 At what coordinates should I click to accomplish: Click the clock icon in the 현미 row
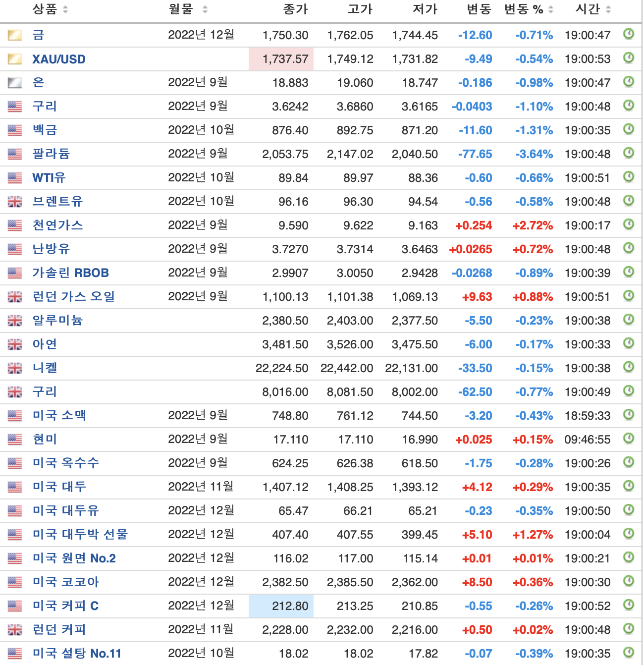coord(629,439)
